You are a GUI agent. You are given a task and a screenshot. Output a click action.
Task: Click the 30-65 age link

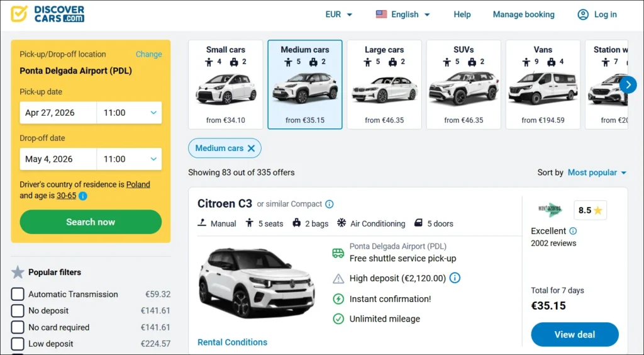(66, 196)
